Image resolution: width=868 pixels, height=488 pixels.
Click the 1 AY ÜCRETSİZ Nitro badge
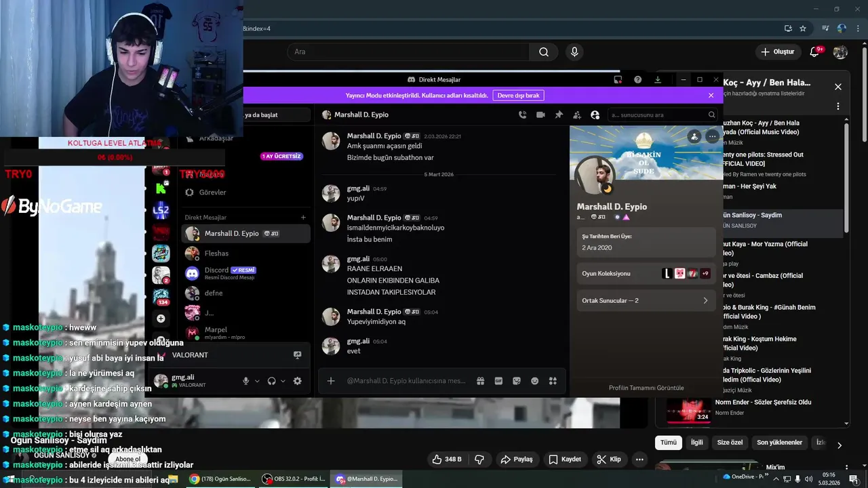281,157
